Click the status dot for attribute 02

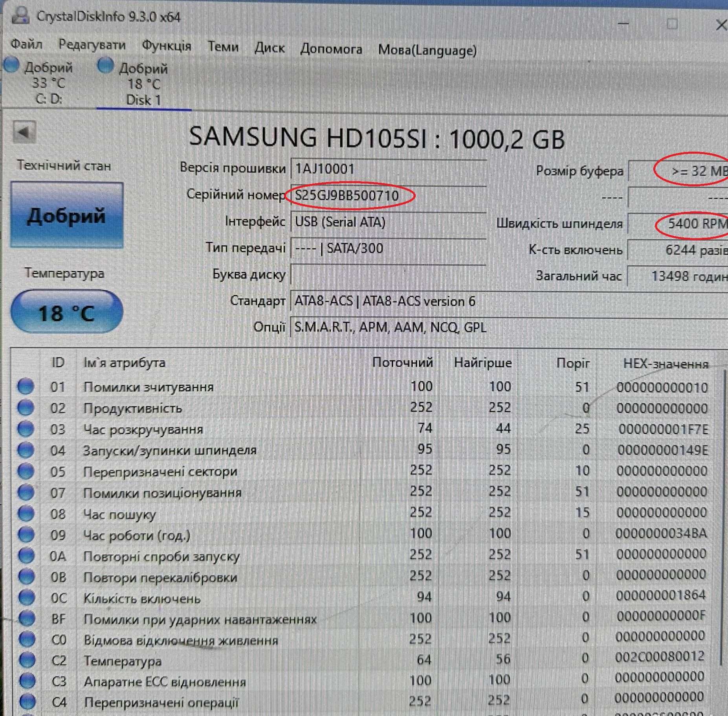coord(26,408)
